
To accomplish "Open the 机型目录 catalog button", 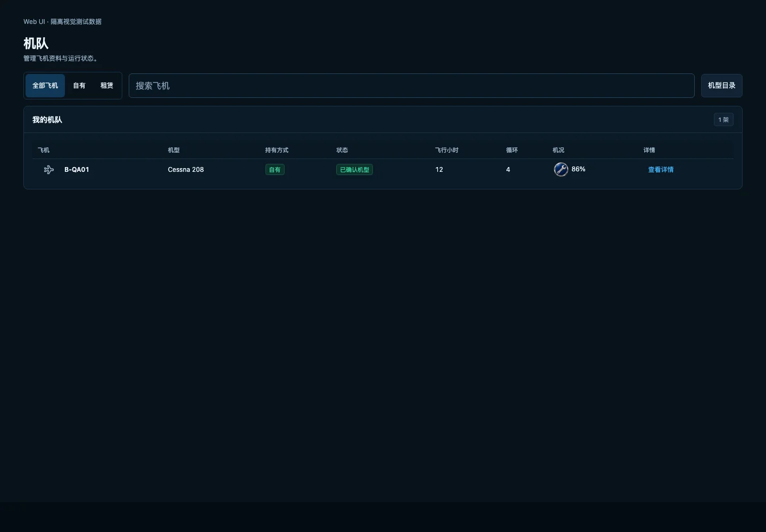I will 721,86.
